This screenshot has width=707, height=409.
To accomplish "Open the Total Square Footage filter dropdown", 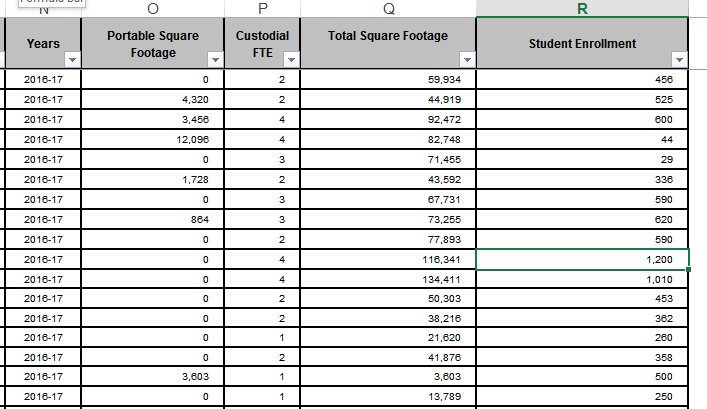I will tap(467, 60).
